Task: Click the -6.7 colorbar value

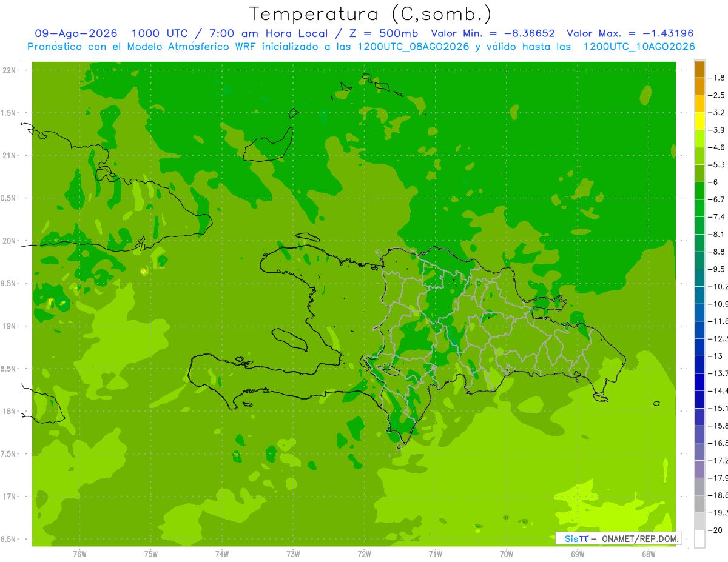Action: (717, 199)
